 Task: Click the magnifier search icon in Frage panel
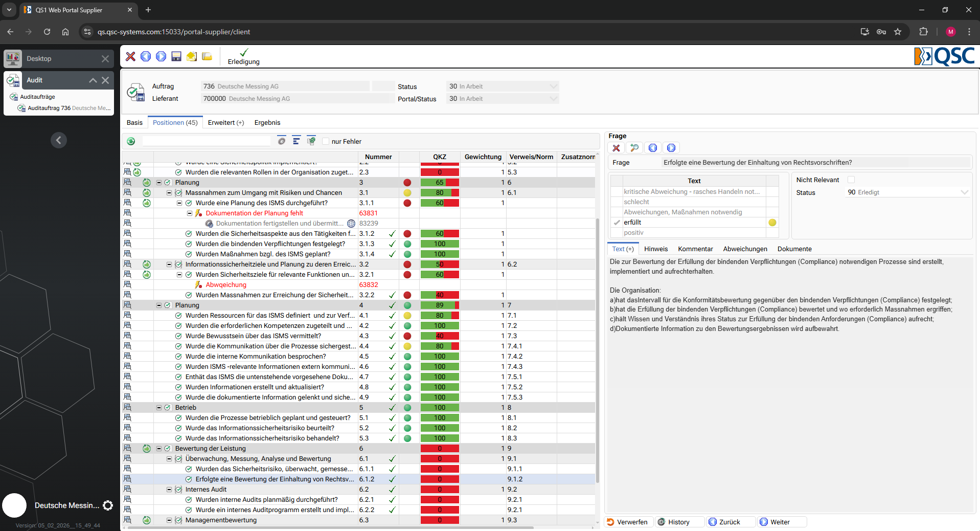pyautogui.click(x=634, y=148)
